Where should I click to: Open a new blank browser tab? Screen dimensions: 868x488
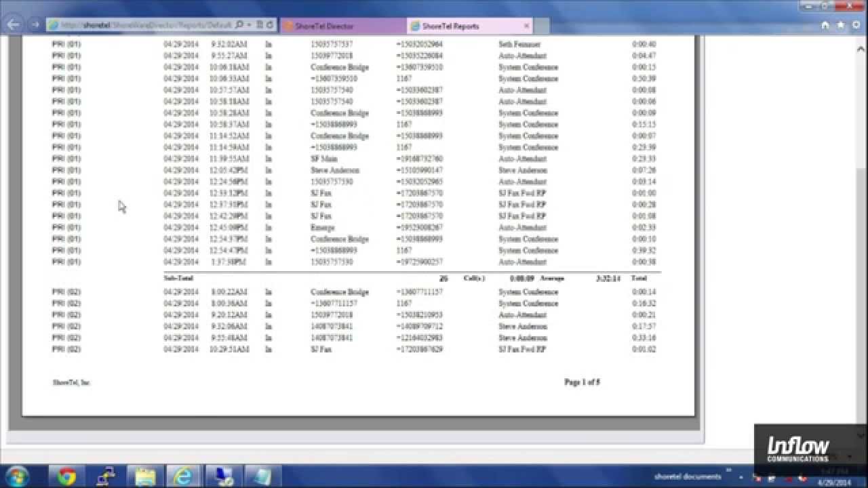point(541,26)
